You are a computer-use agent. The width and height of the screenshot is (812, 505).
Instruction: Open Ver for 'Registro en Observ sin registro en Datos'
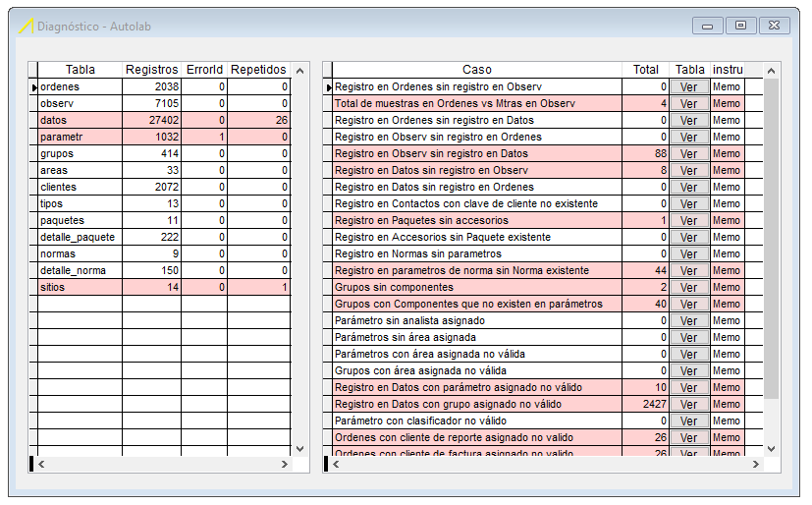(x=689, y=154)
